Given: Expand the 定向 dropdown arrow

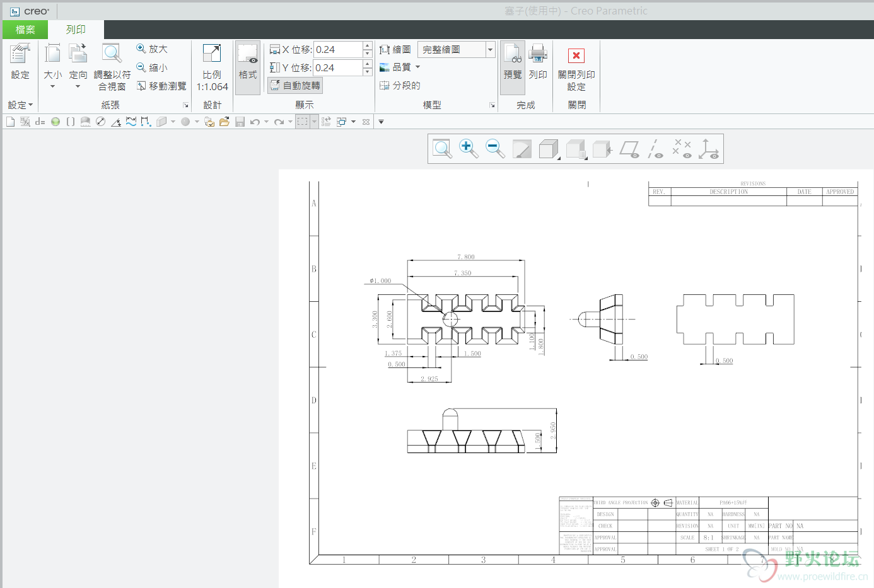Looking at the screenshot, I should 78,86.
